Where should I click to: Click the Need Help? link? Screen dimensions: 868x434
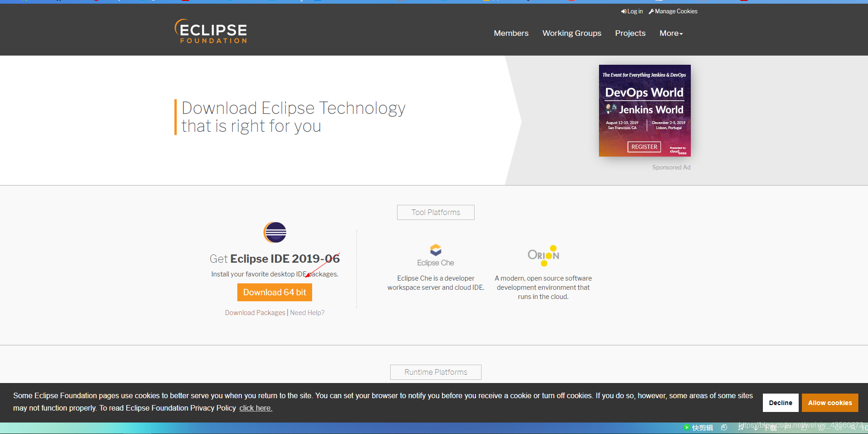pyautogui.click(x=307, y=313)
